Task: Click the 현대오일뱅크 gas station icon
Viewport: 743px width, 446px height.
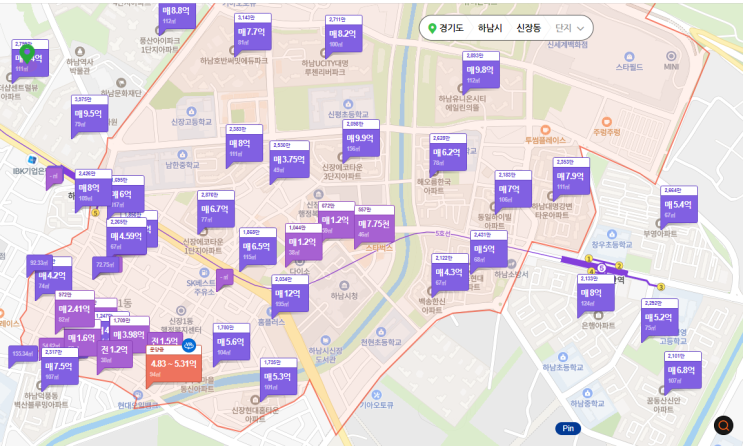Action: tap(137, 395)
